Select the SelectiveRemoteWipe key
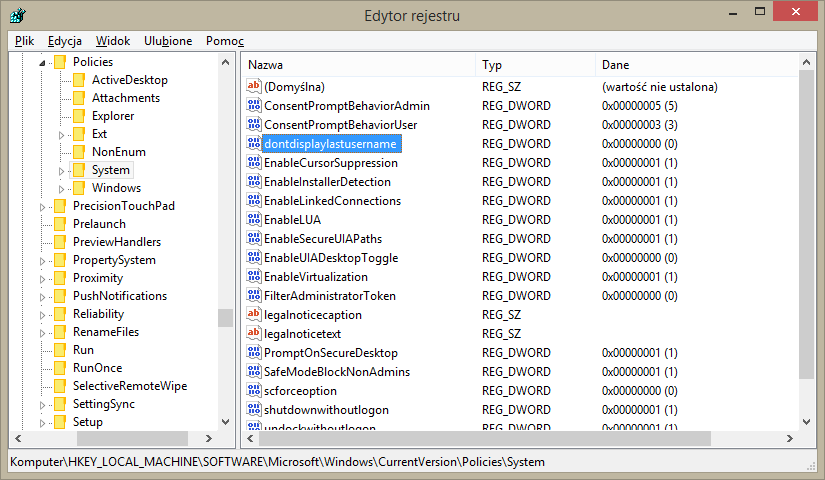This screenshot has width=825, height=480. coord(130,386)
